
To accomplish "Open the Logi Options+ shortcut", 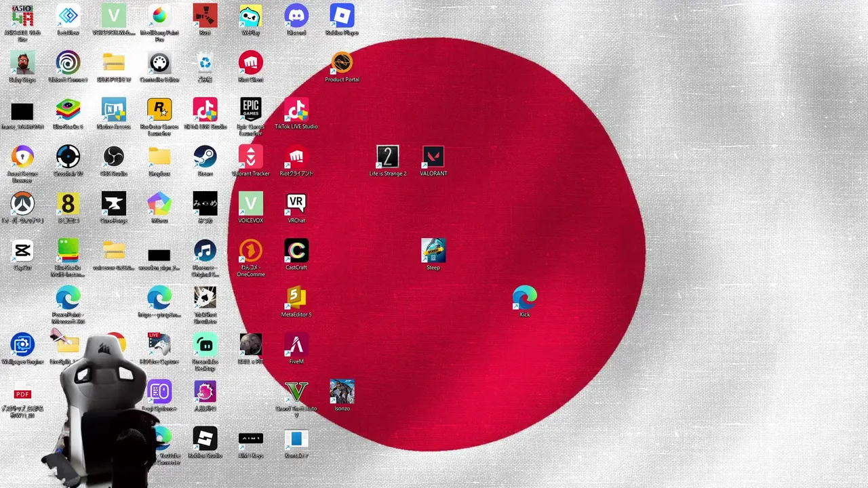I will point(159,392).
